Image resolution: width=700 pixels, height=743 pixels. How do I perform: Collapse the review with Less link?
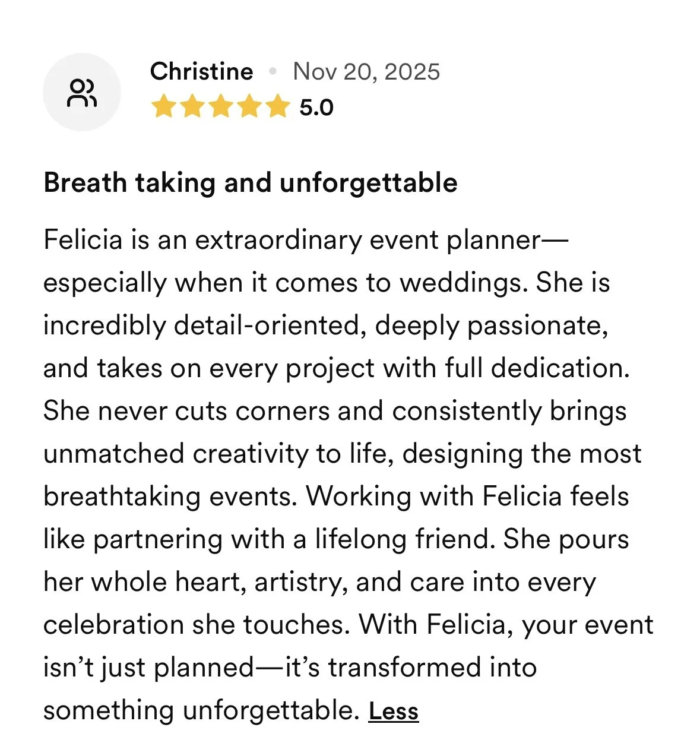coord(394,711)
